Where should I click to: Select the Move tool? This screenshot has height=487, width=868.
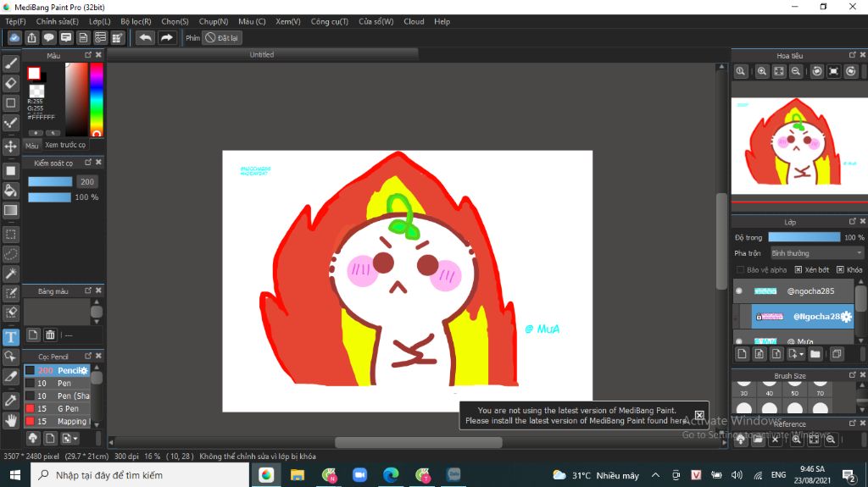[10, 147]
